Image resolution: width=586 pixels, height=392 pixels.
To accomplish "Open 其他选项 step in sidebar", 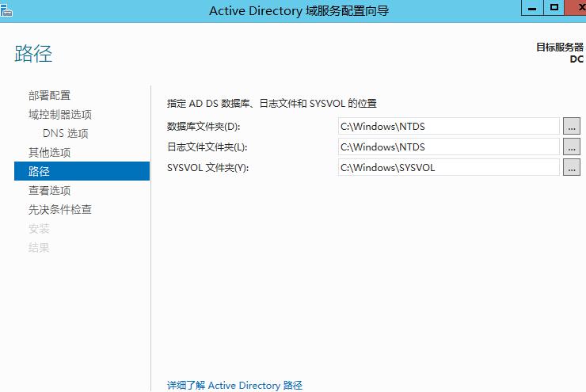I will [49, 153].
